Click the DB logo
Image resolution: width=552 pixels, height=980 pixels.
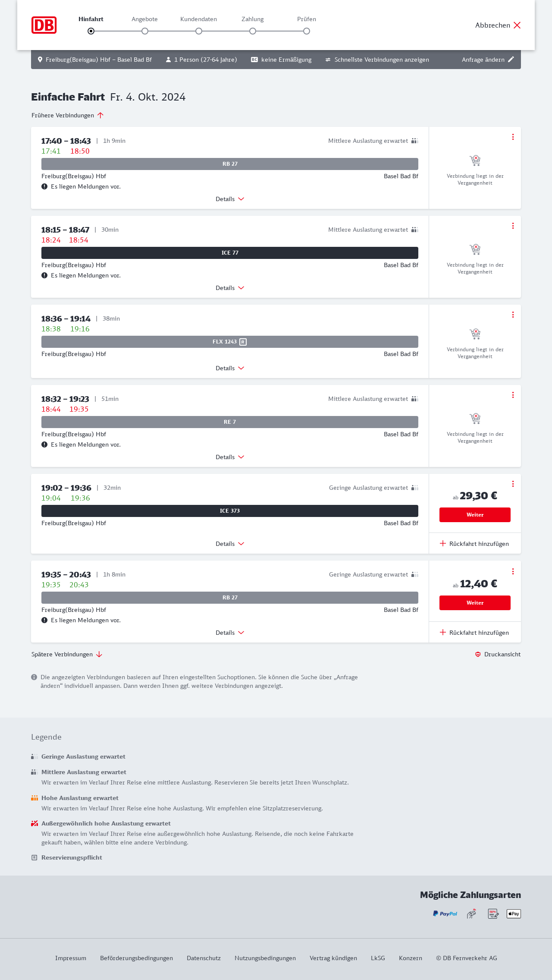44,25
